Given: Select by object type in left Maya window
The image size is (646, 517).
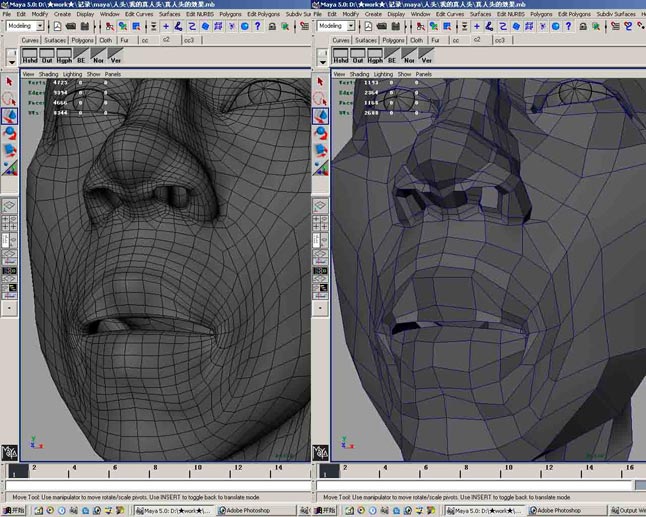Looking at the screenshot, I should click(123, 26).
